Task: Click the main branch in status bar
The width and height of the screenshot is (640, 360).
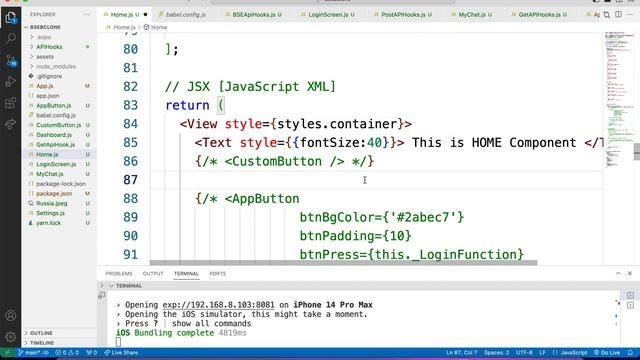Action: point(29,353)
